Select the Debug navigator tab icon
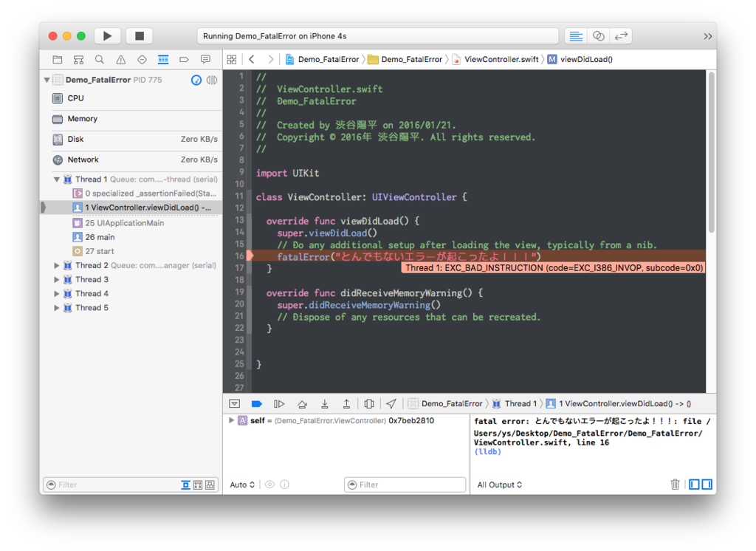756x551 pixels. 163,59
